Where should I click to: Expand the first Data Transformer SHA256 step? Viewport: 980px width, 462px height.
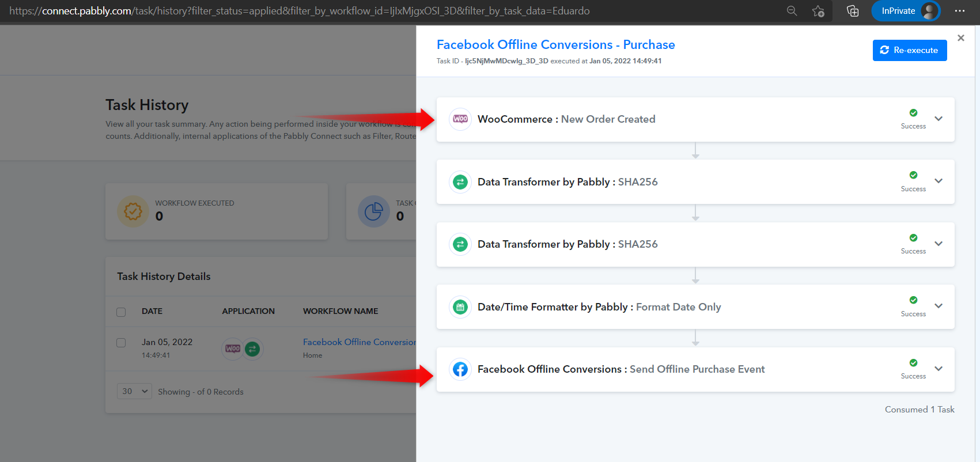coord(939,181)
